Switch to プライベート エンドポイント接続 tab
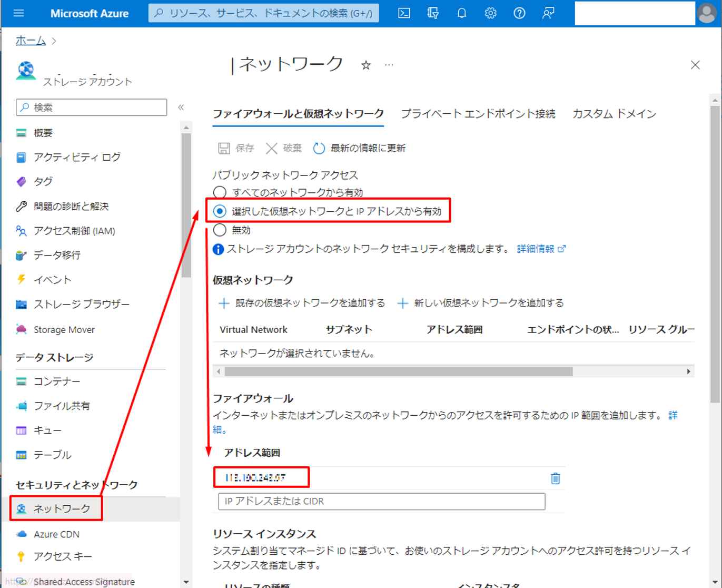Viewport: 722px width, 588px height. pos(478,114)
